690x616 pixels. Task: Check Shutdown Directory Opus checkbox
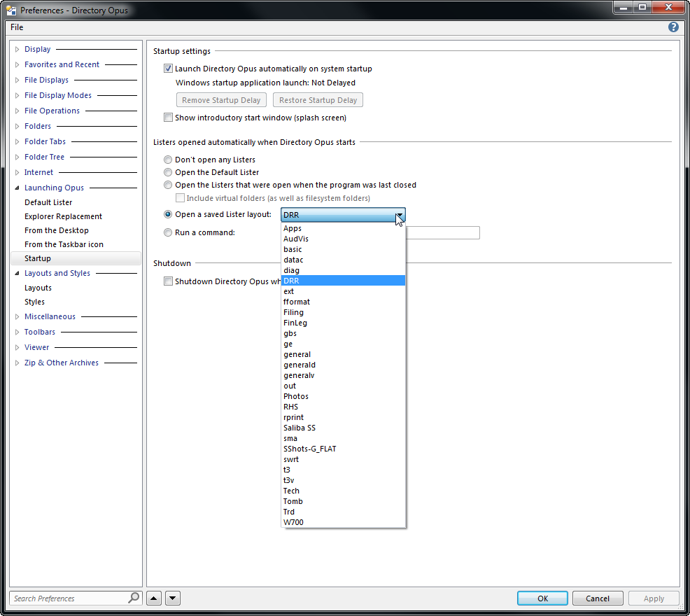168,281
